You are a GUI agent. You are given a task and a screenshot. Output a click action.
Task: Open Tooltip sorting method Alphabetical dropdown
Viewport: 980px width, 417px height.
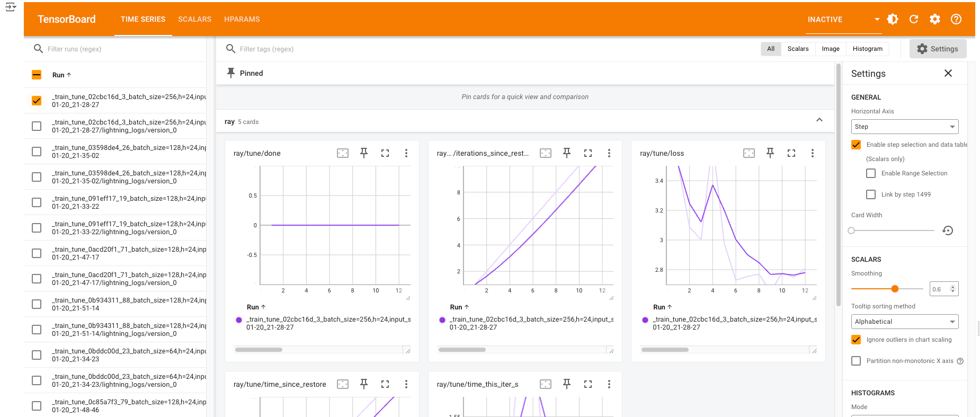point(905,322)
